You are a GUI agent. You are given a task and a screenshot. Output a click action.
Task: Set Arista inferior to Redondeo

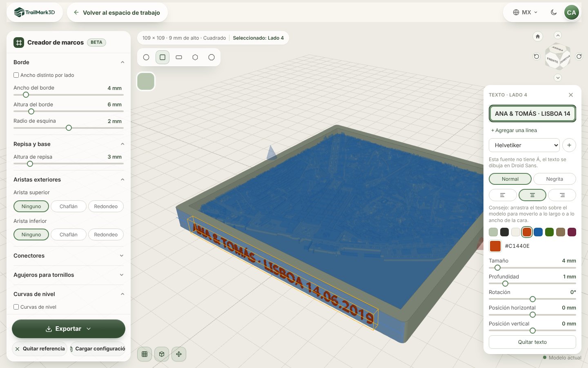(106, 235)
